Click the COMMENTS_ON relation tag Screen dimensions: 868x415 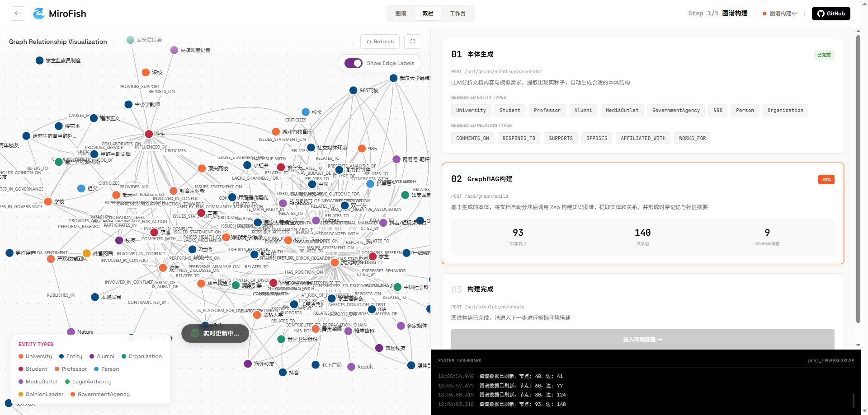point(472,138)
